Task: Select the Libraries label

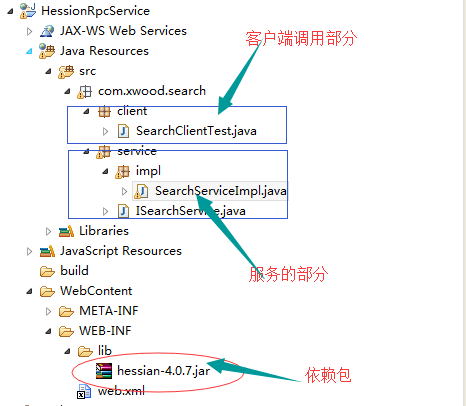Action: 104,231
